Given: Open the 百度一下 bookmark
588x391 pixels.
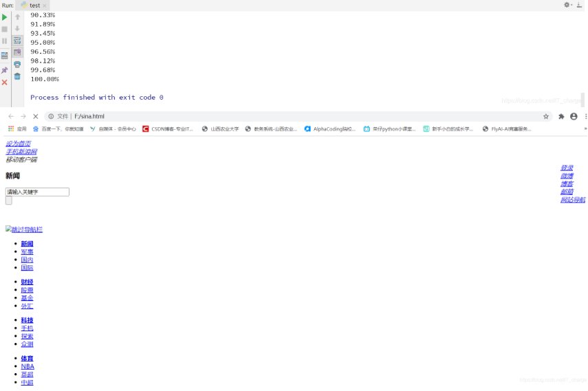Looking at the screenshot, I should click(58, 129).
